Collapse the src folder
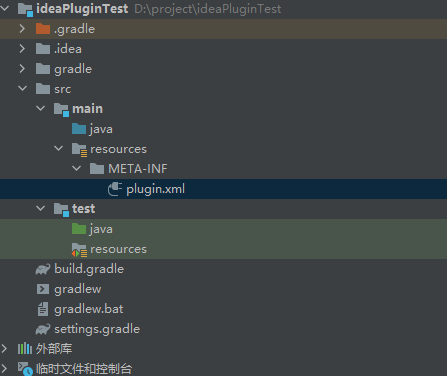447x376 pixels. click(x=23, y=88)
